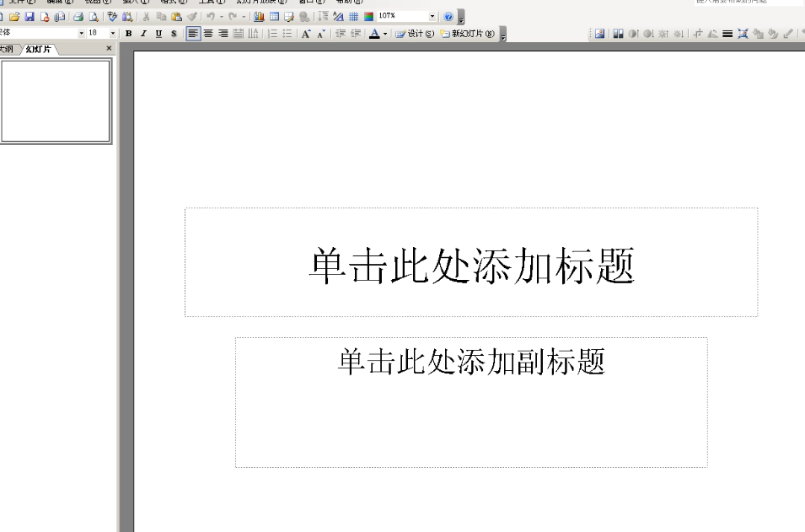Decrease the indent level

click(341, 34)
